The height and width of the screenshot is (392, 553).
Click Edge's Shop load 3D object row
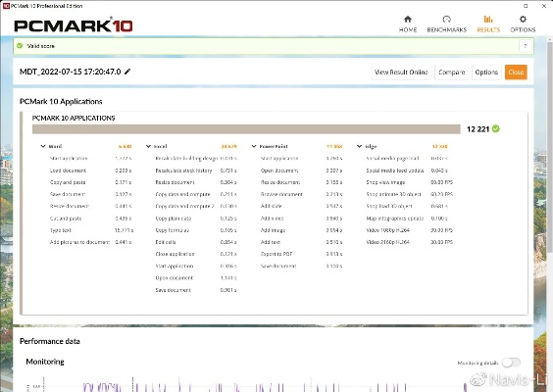[x=407, y=206]
